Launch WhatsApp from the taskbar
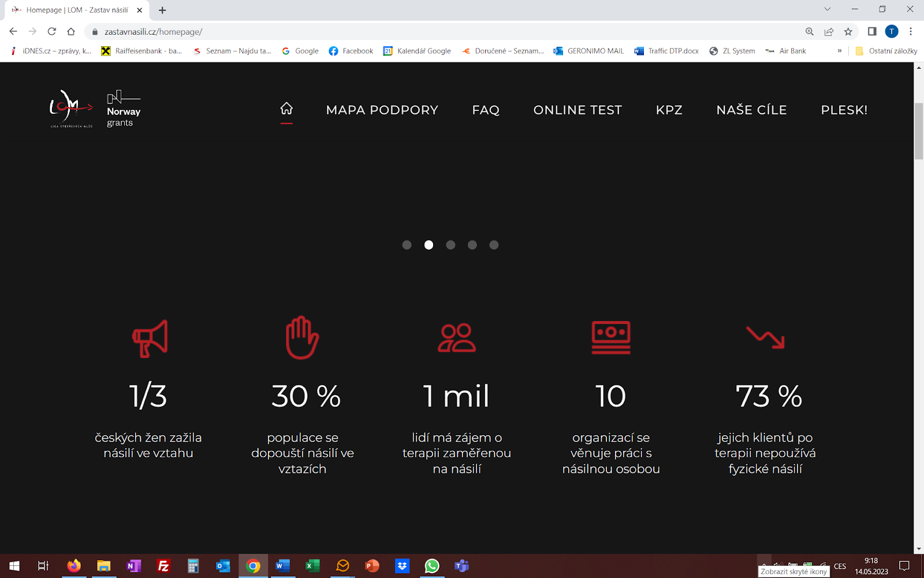Viewport: 924px width, 578px height. 432,566
